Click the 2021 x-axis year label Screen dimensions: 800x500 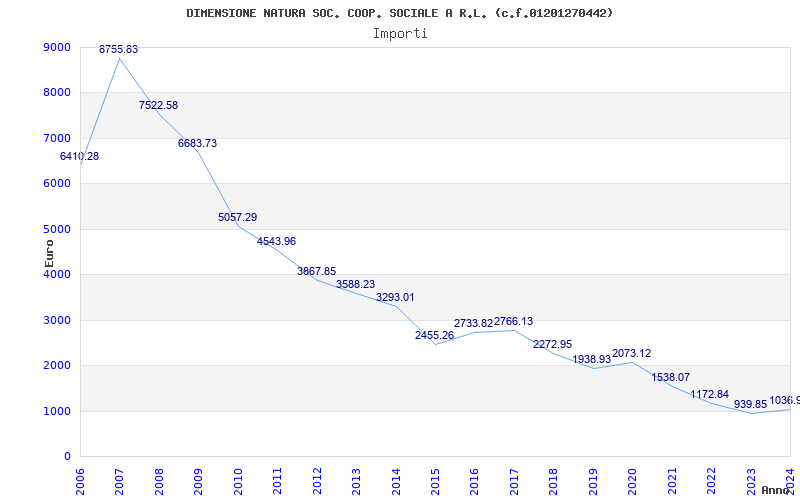pyautogui.click(x=672, y=481)
